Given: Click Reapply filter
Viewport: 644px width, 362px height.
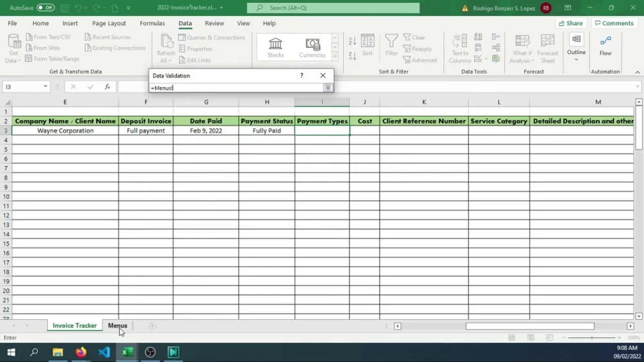Looking at the screenshot, I should click(x=417, y=49).
